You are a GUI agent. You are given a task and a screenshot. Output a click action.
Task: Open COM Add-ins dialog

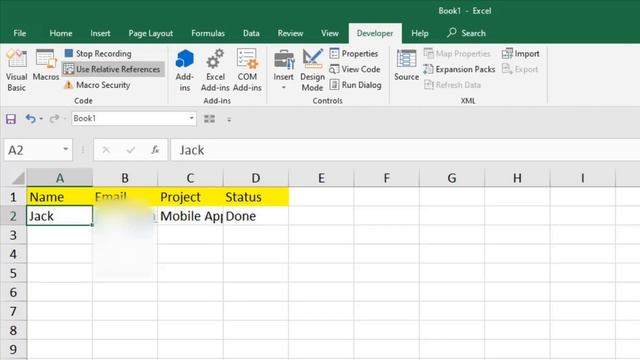click(x=247, y=70)
